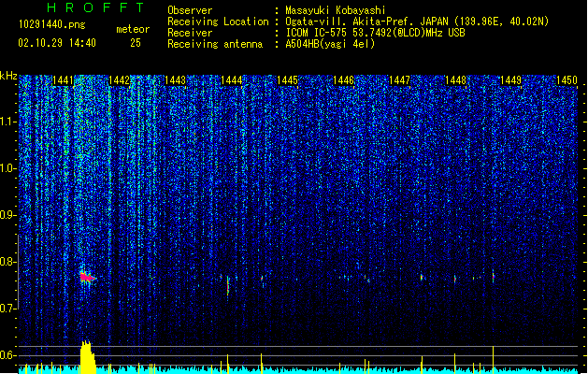588x374 pixels.
Task: Click the 1442 time marker
Action: tap(120, 80)
